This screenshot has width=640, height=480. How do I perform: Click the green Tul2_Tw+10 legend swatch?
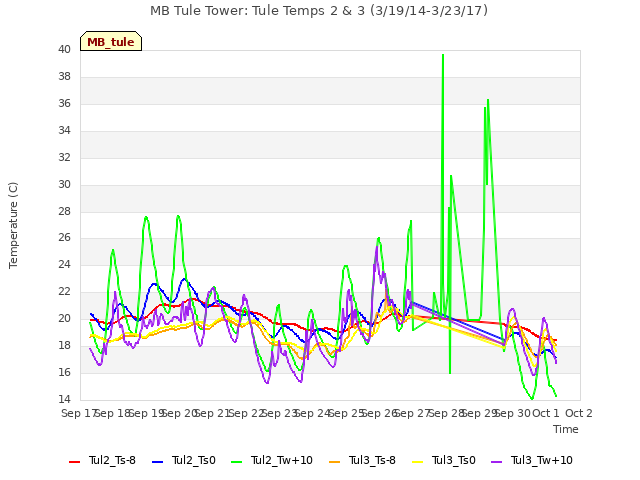click(x=236, y=461)
